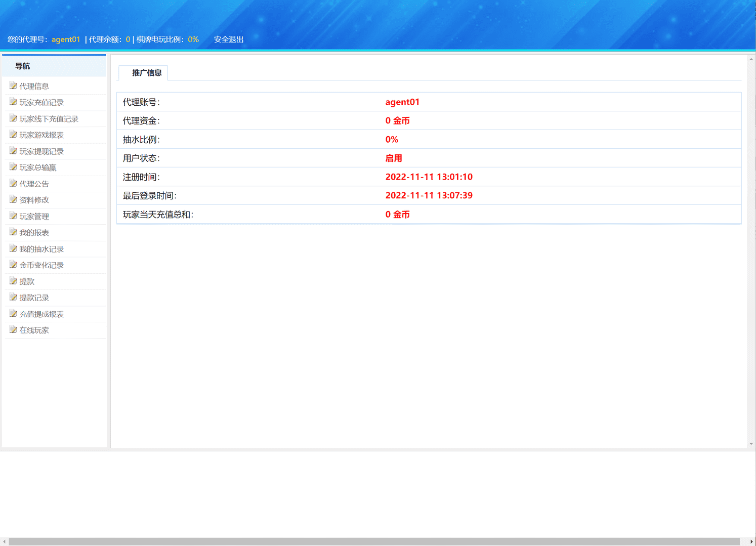Click the edit icon beside 玩家管理
Screen dimensions: 756x546
[13, 216]
